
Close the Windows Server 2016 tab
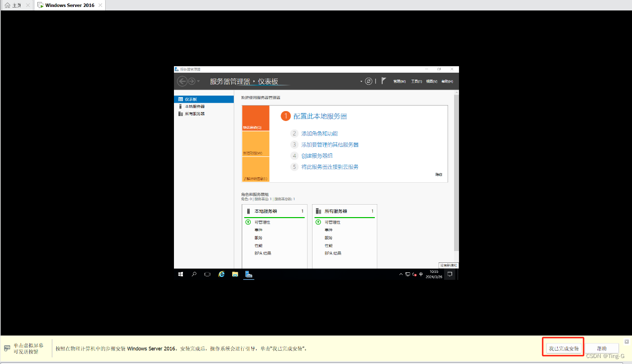(100, 5)
